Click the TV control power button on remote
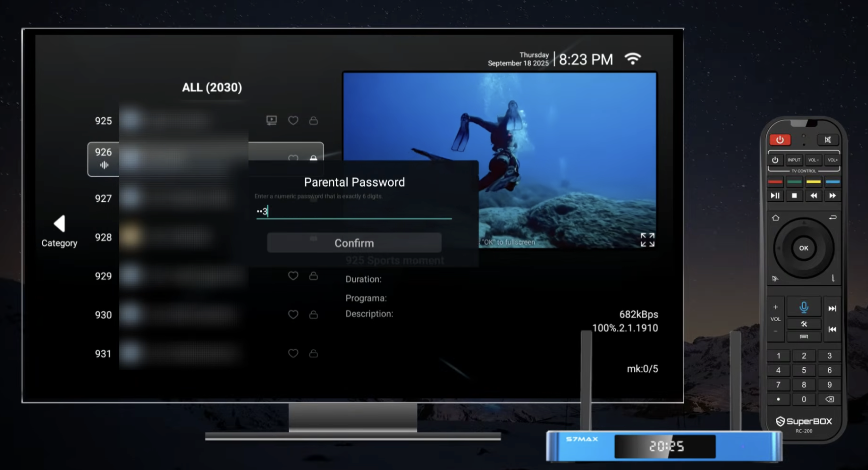This screenshot has height=470, width=868. tap(775, 160)
